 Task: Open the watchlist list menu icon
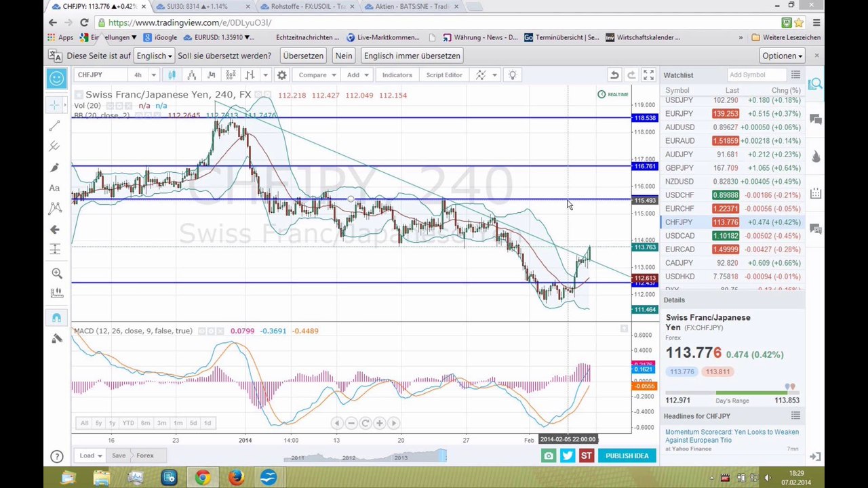[795, 75]
